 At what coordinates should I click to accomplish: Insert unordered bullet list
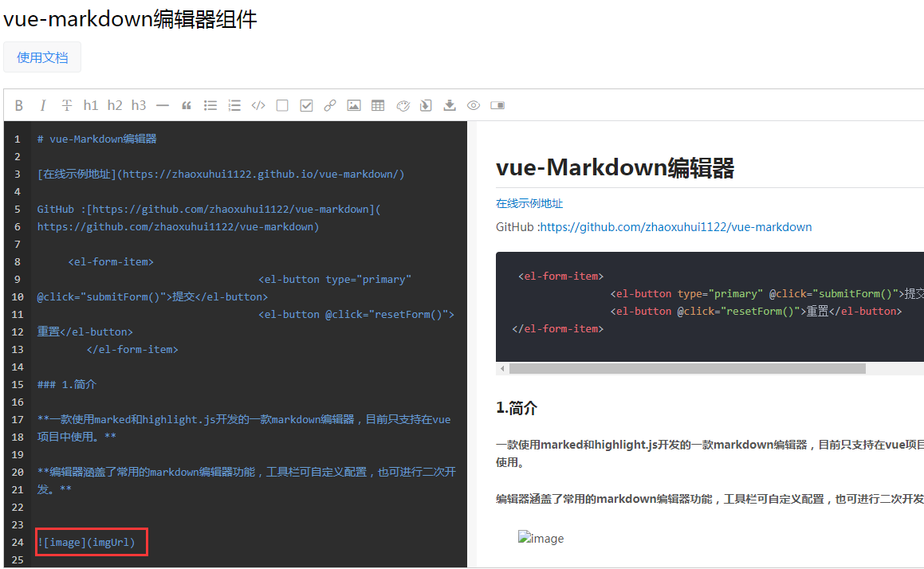210,105
